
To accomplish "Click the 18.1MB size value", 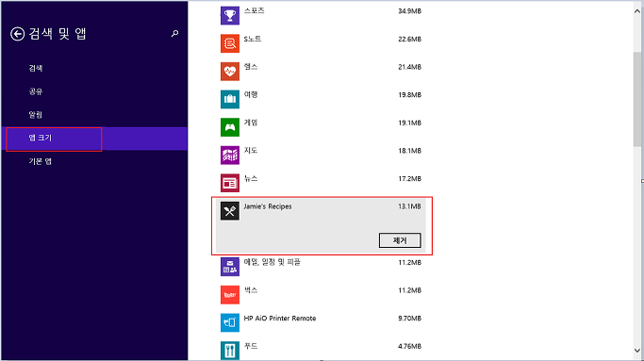I will click(x=409, y=151).
